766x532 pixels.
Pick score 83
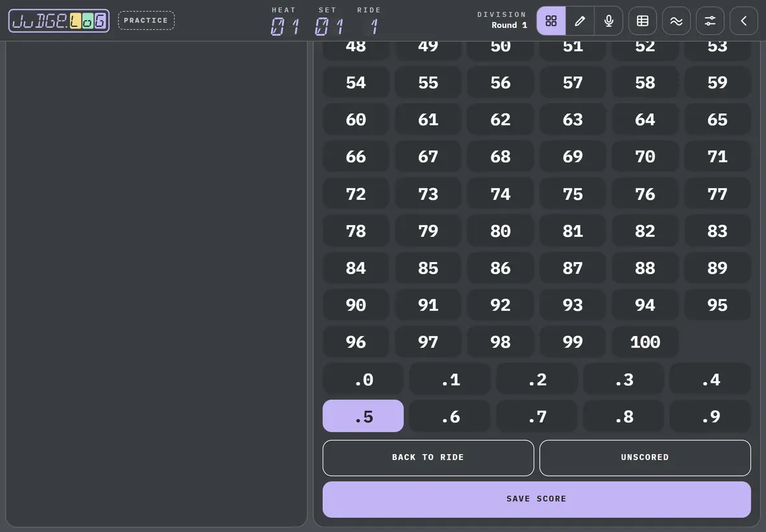pos(717,230)
